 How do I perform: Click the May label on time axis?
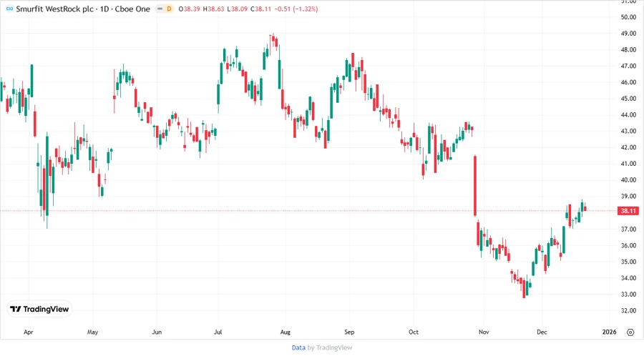pos(92,332)
